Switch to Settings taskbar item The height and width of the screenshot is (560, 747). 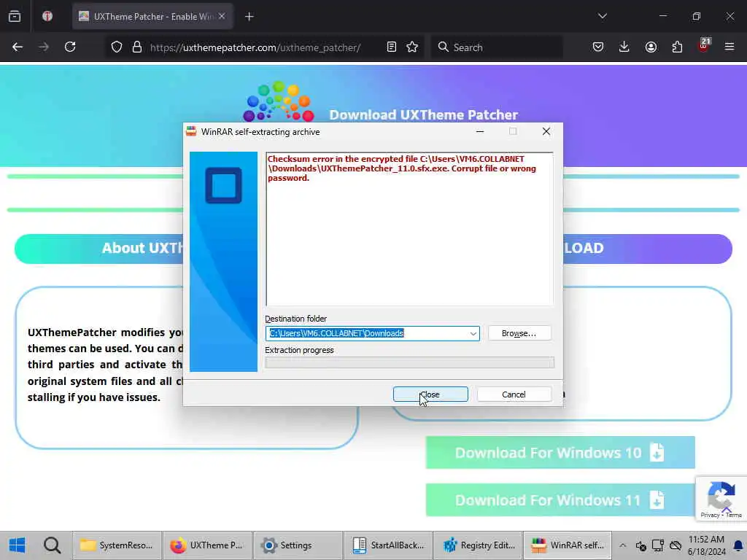pos(298,545)
